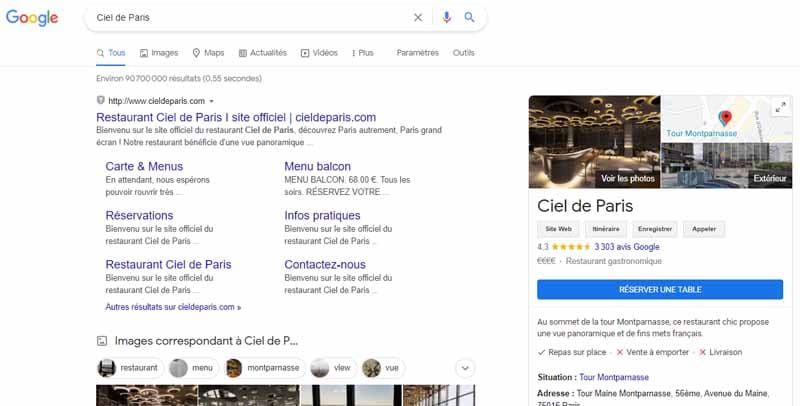Click the red map pin marker
This screenshot has height=406, width=800.
tap(725, 118)
